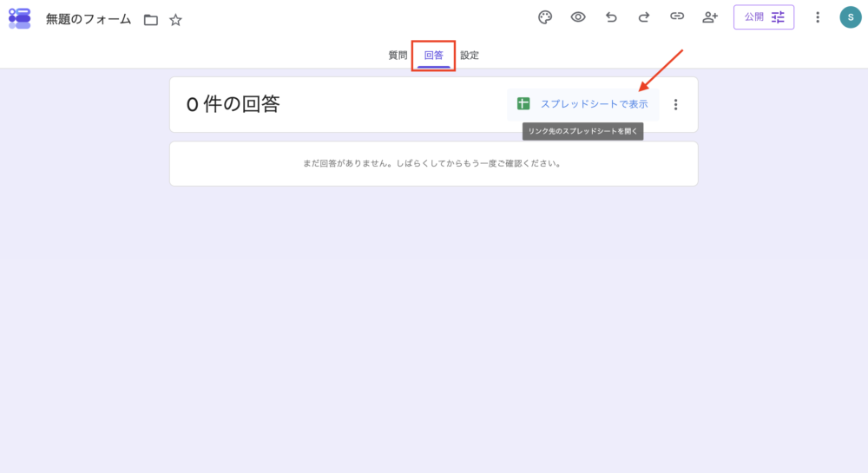This screenshot has height=473, width=868.
Task: Click the undo arrow icon
Action: (x=611, y=17)
